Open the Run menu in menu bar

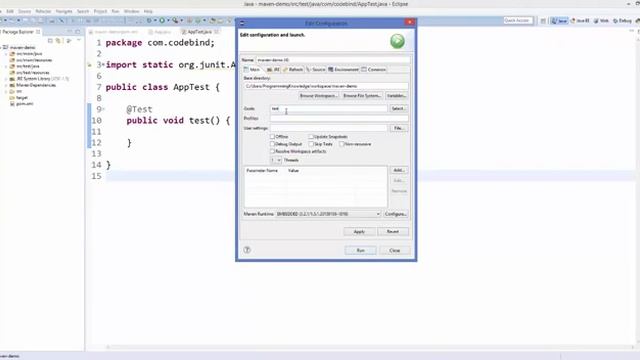click(x=116, y=11)
